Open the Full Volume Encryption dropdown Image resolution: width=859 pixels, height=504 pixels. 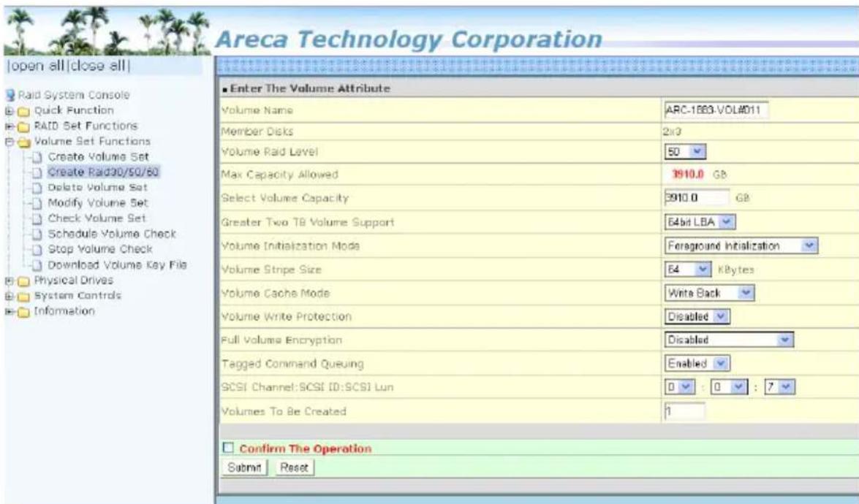(x=729, y=340)
